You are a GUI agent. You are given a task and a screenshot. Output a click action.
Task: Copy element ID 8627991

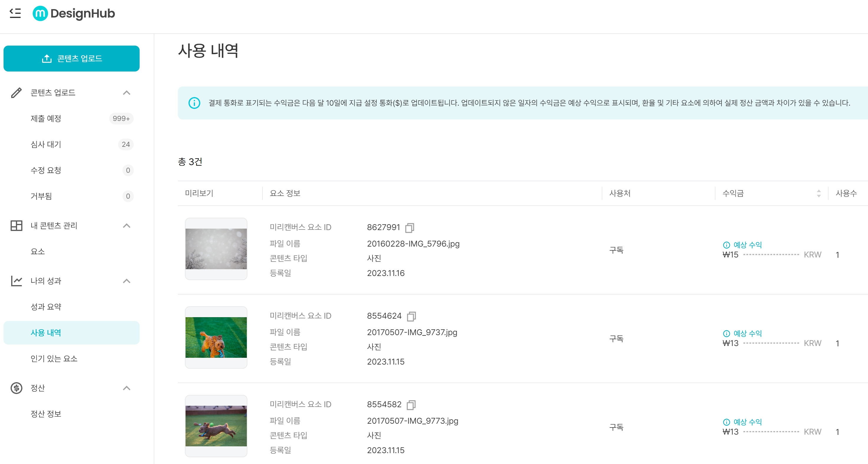point(409,228)
